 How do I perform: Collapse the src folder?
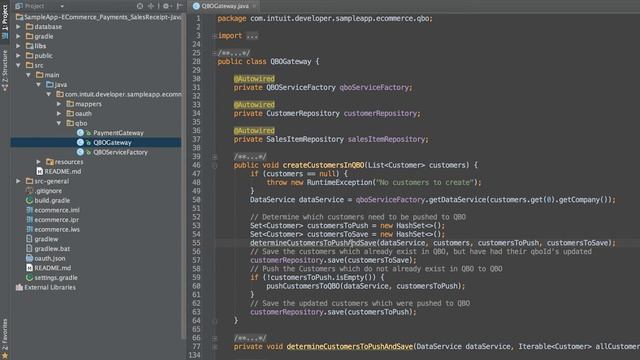click(x=18, y=65)
